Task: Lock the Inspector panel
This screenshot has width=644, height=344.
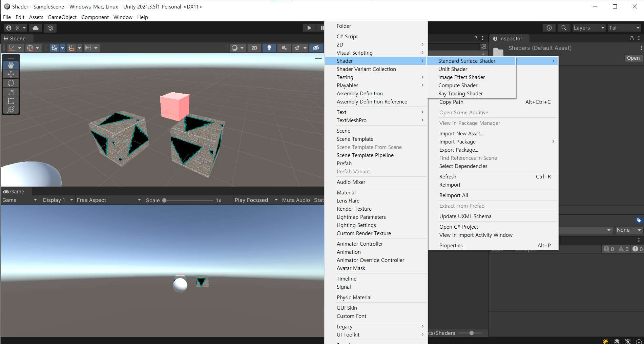Action: (632, 38)
